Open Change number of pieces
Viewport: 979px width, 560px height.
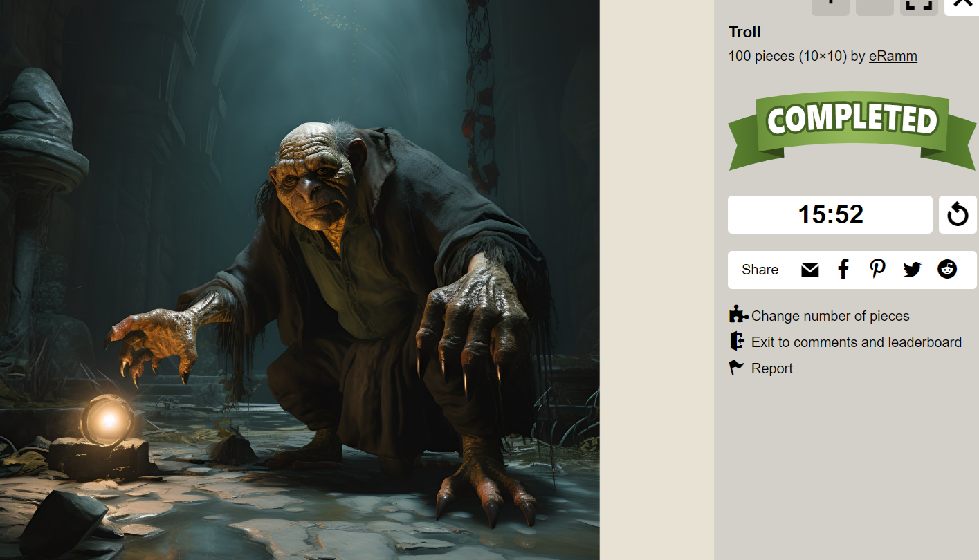(x=830, y=316)
